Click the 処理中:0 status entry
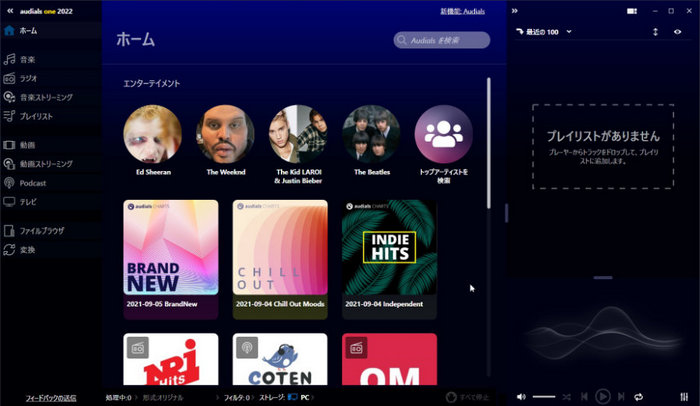The image size is (700, 406). [118, 398]
